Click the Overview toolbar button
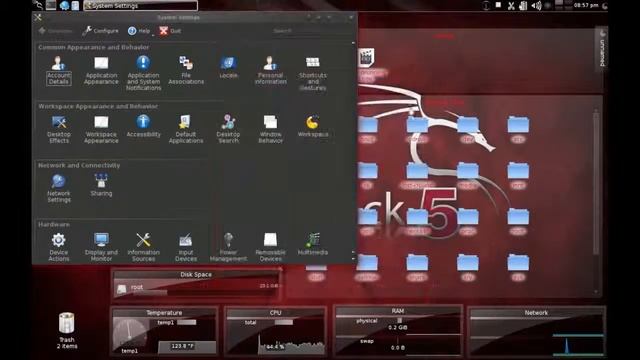Viewport: 640px width, 360px height. pos(56,31)
